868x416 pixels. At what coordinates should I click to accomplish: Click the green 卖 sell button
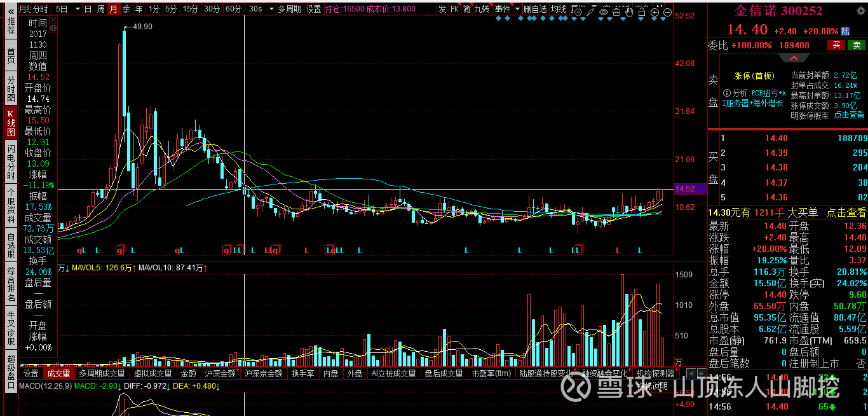pyautogui.click(x=856, y=45)
